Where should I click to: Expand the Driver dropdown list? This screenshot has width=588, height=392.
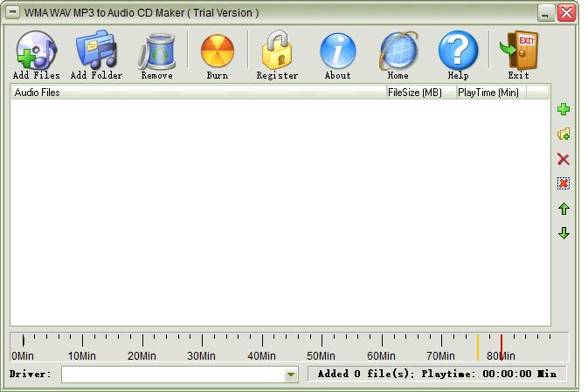[x=291, y=375]
